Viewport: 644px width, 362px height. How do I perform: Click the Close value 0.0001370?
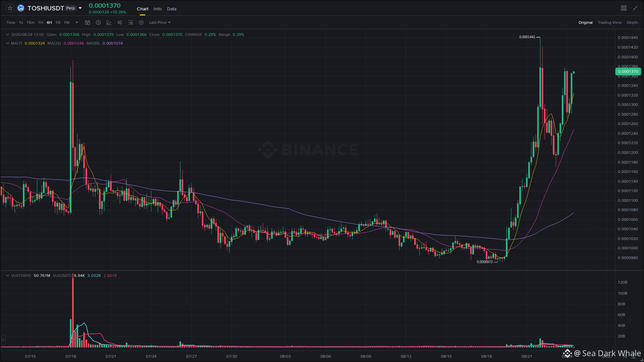click(x=172, y=35)
